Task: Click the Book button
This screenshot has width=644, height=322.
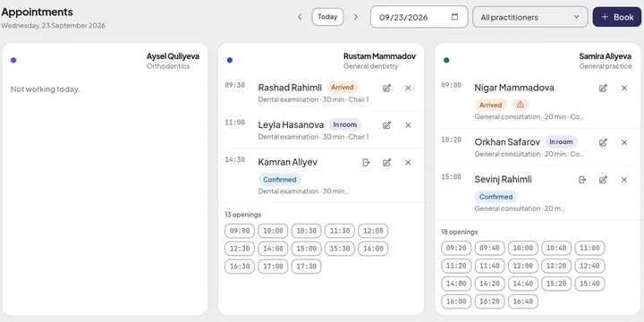Action: point(617,17)
